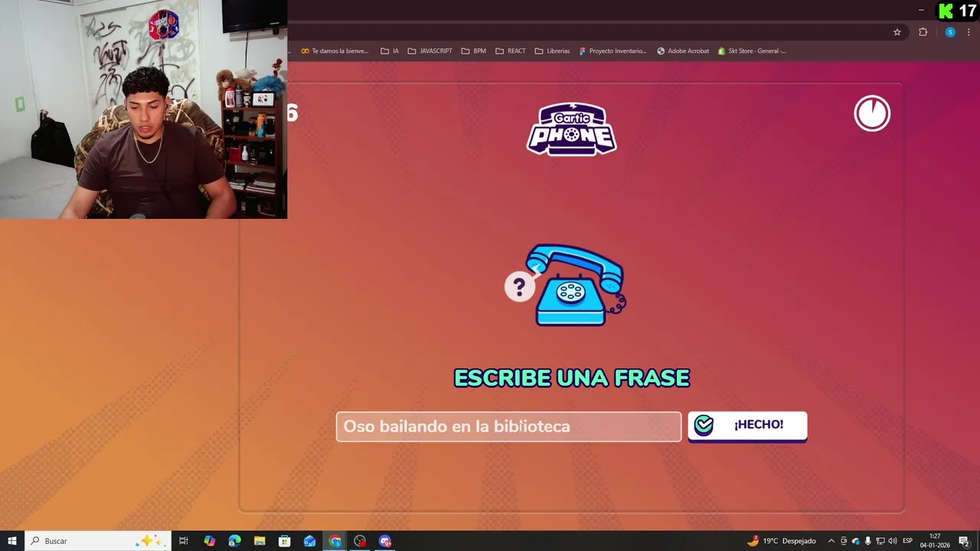Open the Chrome profile avatar

950,32
